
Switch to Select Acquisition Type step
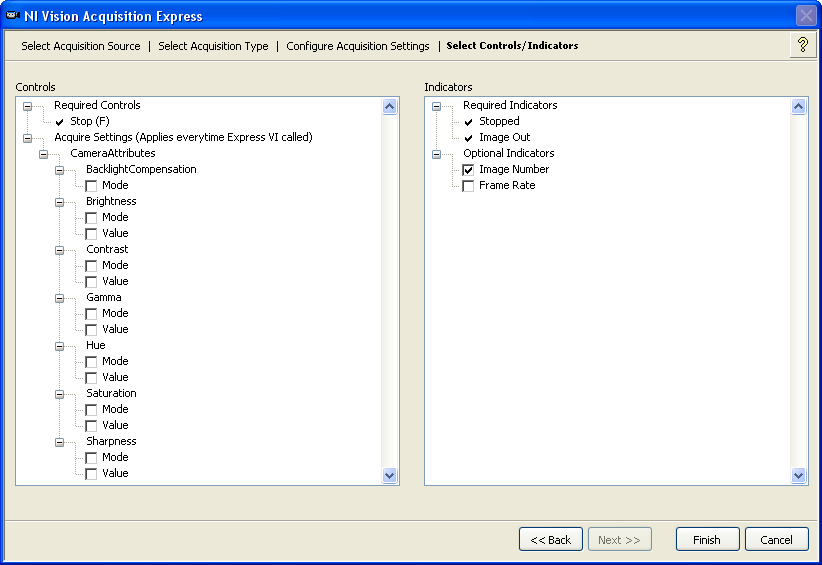213,46
